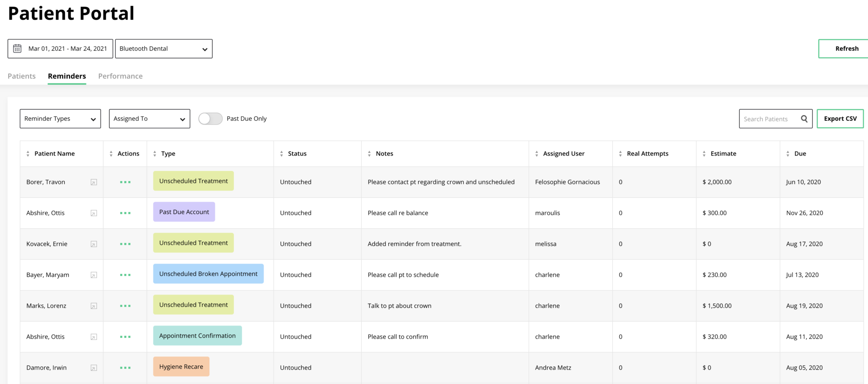Screen dimensions: 868x384
Task: Click the Refresh button
Action: click(x=843, y=49)
